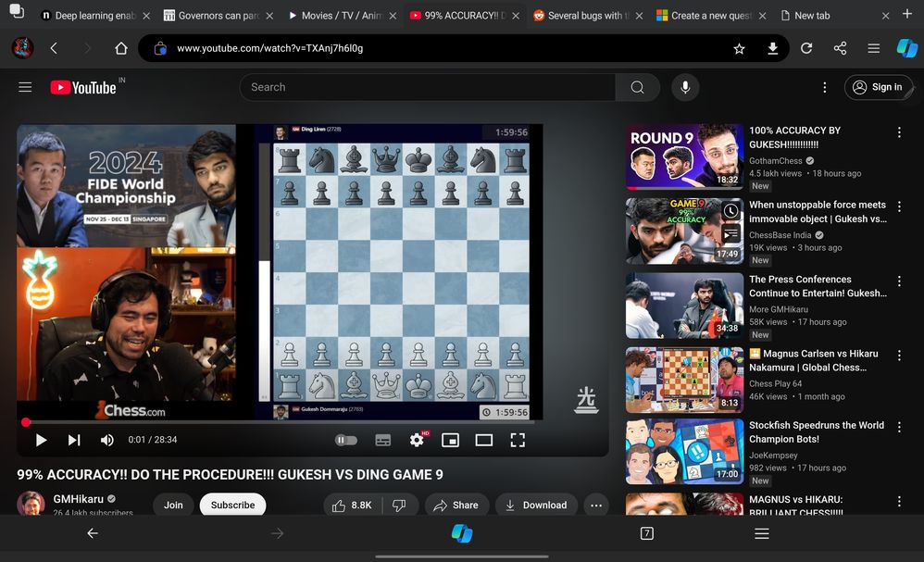Subscribe to GMHikaru
The width and height of the screenshot is (924, 562).
[x=232, y=505]
